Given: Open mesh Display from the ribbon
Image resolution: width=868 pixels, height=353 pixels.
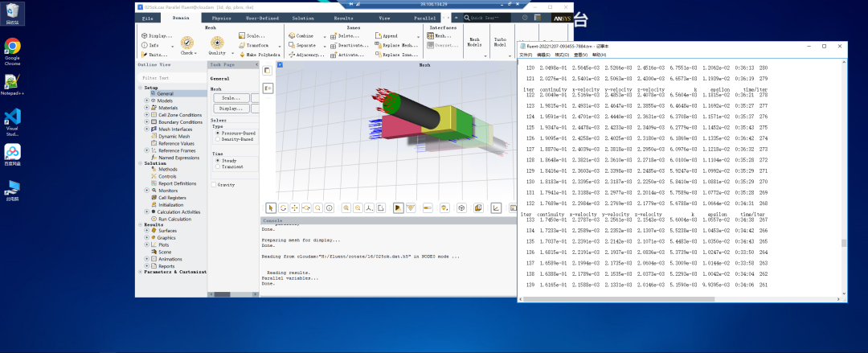Looking at the screenshot, I should coord(157,36).
